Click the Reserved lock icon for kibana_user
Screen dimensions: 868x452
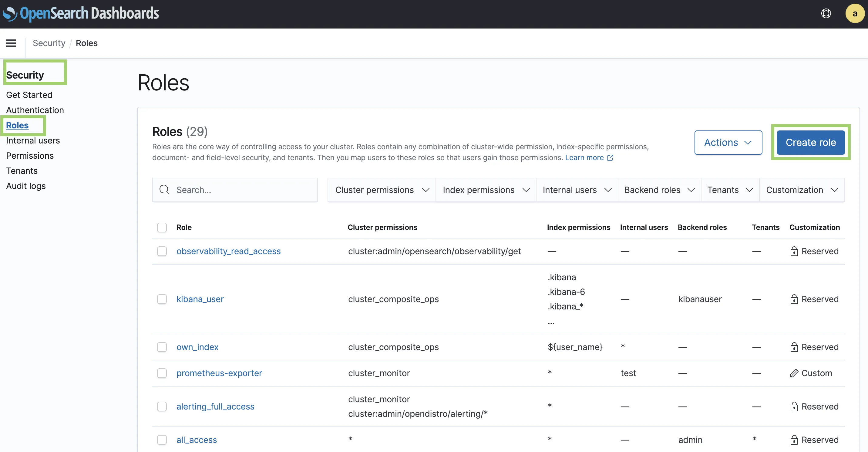[x=794, y=299]
